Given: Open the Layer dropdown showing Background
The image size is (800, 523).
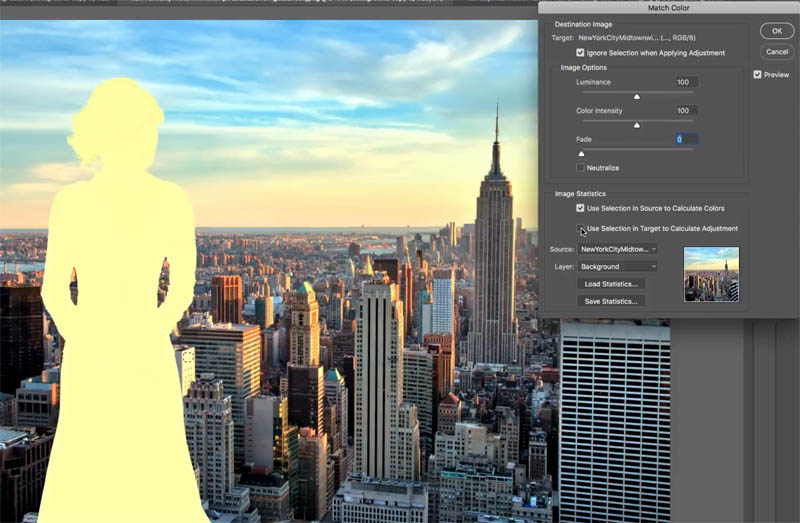Looking at the screenshot, I should (617, 266).
